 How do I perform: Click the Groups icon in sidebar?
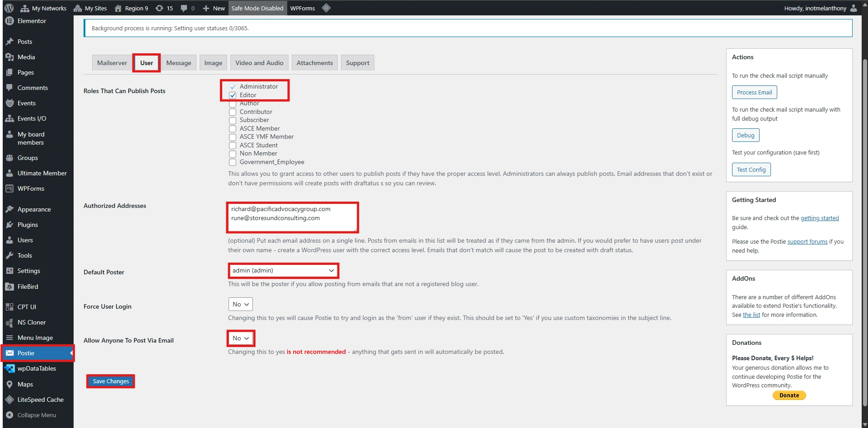[x=9, y=158]
